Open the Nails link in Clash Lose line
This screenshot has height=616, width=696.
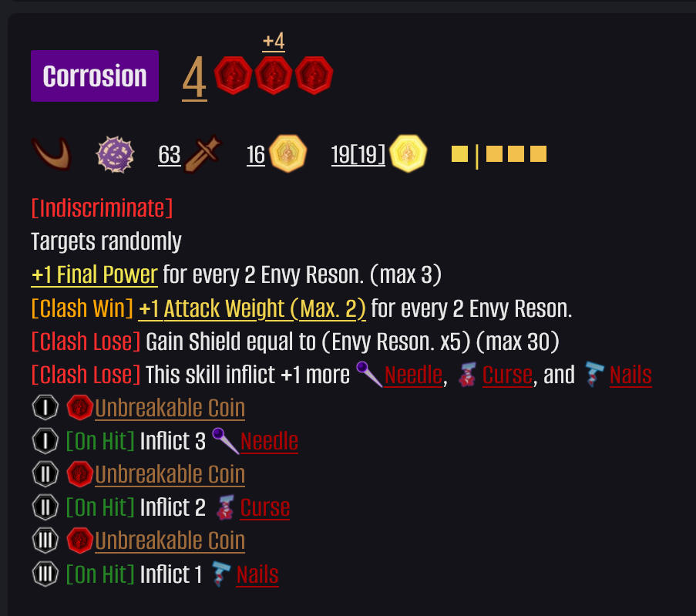[x=630, y=375]
